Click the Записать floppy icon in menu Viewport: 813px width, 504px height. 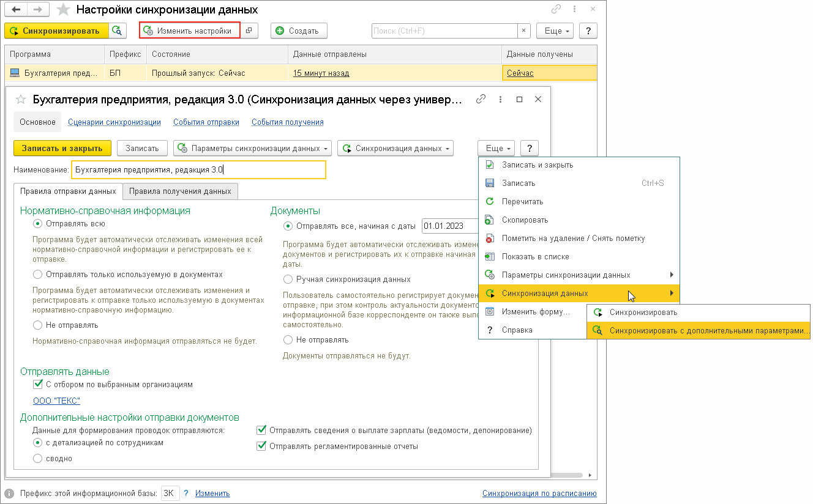pyautogui.click(x=490, y=183)
